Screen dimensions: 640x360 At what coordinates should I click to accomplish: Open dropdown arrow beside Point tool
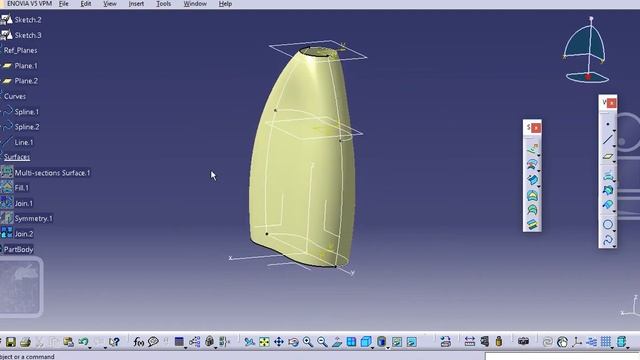pos(614,131)
